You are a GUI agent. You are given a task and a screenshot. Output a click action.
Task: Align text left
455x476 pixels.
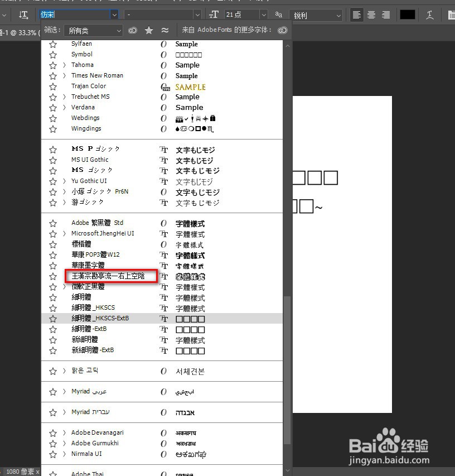coord(357,15)
